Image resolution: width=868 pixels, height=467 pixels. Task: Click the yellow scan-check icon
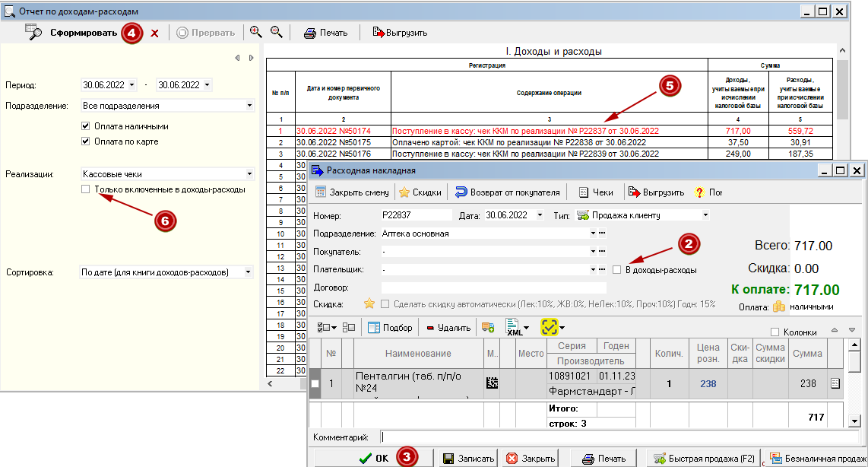(549, 327)
